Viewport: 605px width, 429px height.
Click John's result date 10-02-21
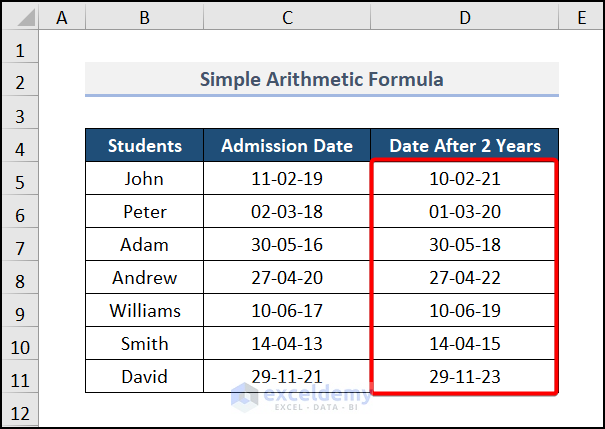click(464, 179)
